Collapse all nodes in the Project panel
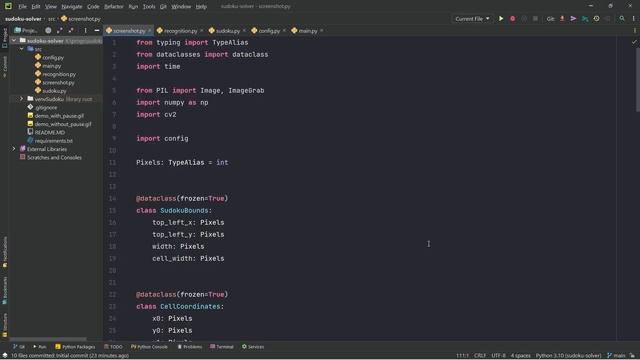This screenshot has height=360, width=640. click(71, 31)
